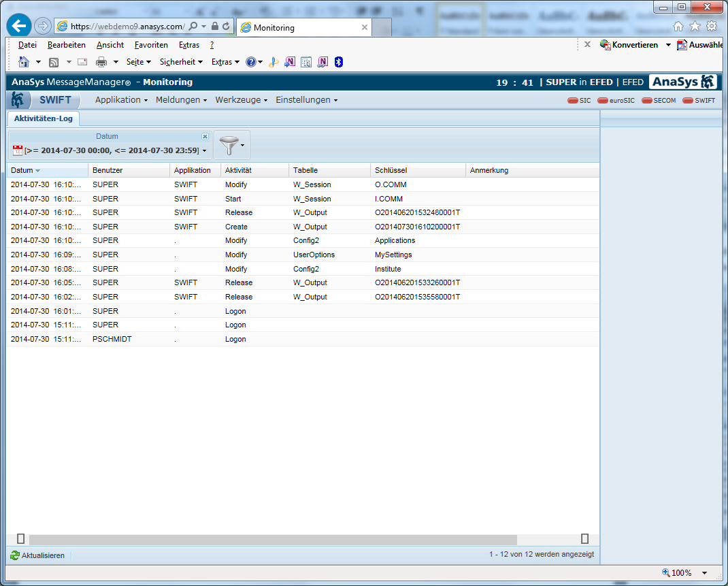Expand the Meldungen dropdown menu
728x586 pixels.
181,100
